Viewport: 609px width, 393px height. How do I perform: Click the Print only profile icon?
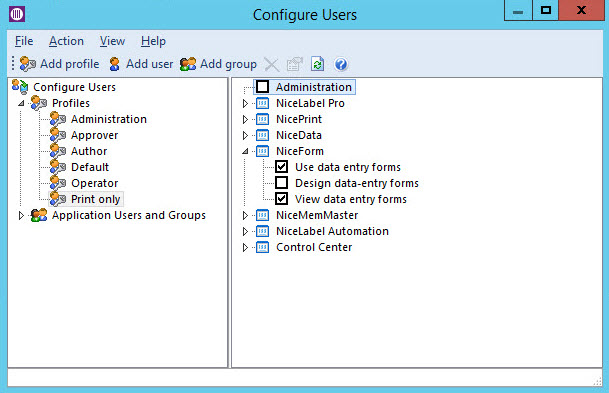58,199
